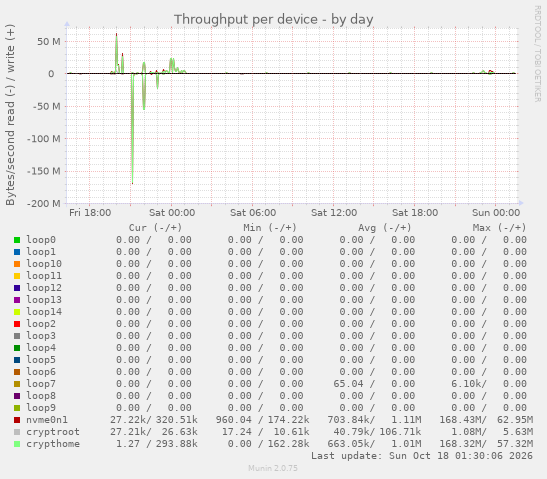Screen dimensions: 547x479
Task: Click the loop7 max read value 6.10k
Action: pyautogui.click(x=466, y=384)
